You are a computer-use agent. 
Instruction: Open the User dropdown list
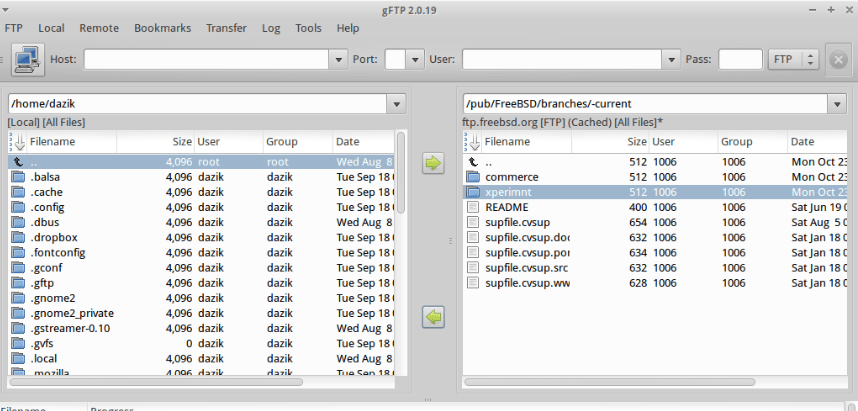tap(670, 59)
